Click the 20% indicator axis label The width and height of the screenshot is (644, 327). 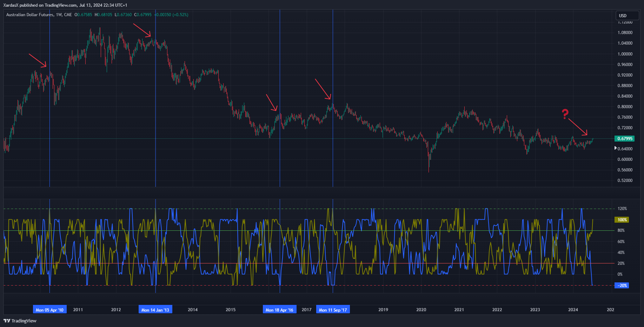pyautogui.click(x=621, y=263)
